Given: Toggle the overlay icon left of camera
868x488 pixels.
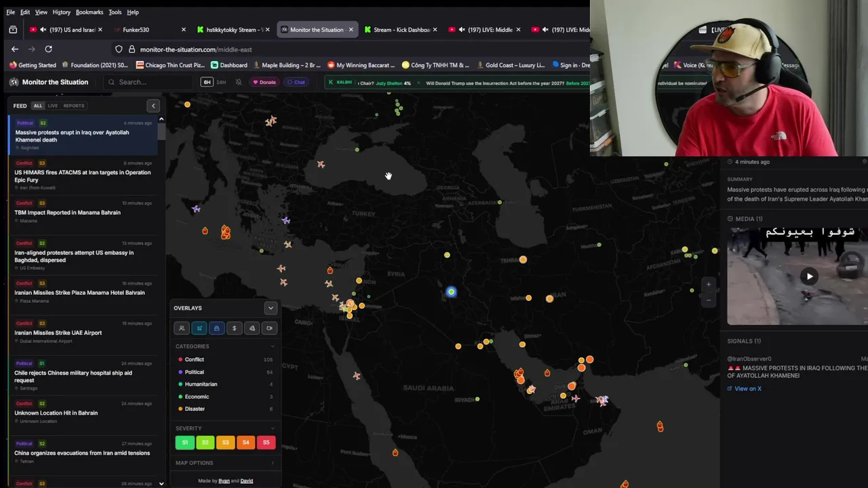Looking at the screenshot, I should [252, 328].
